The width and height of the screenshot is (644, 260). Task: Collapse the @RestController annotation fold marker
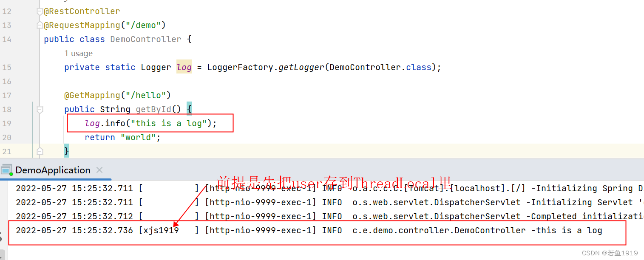40,11
